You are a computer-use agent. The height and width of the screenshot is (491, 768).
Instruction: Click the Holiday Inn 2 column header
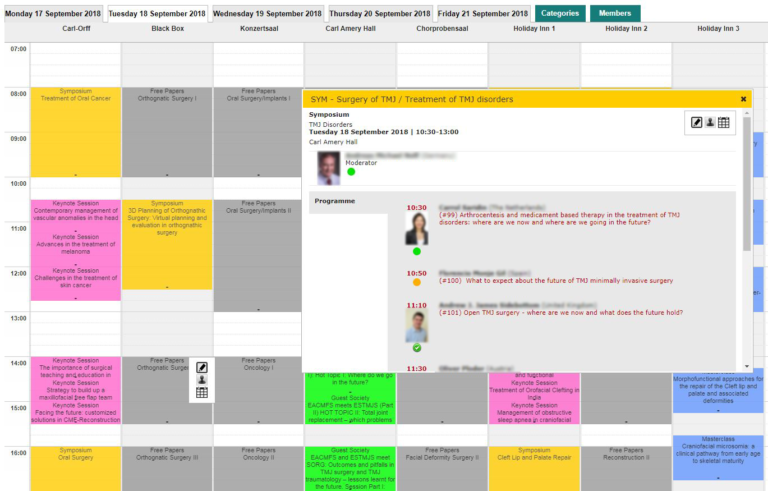click(626, 28)
